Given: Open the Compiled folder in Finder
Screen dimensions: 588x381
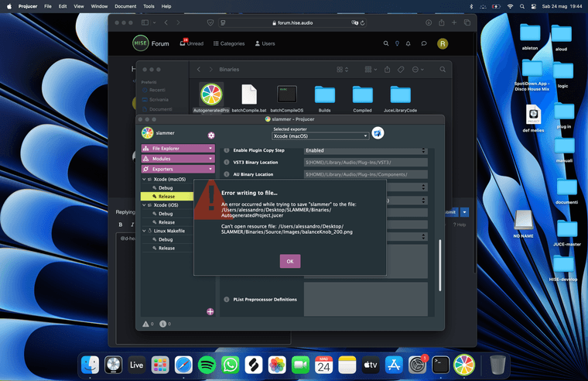Looking at the screenshot, I should point(362,98).
